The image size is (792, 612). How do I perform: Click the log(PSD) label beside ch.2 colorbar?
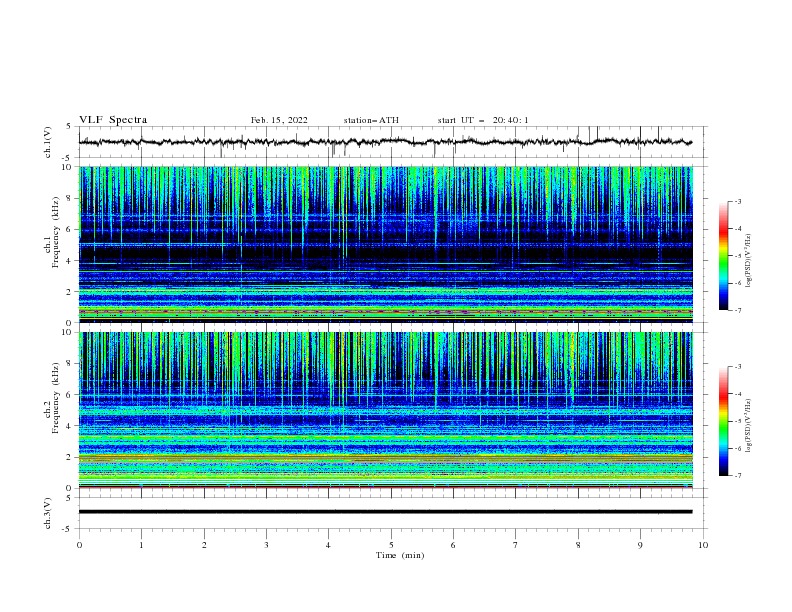point(749,426)
